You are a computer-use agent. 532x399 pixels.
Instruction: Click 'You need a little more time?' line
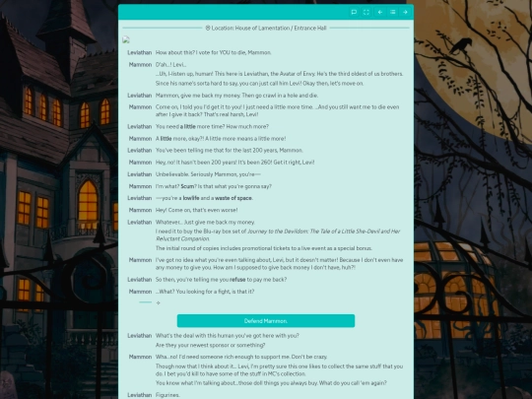pyautogui.click(x=212, y=126)
